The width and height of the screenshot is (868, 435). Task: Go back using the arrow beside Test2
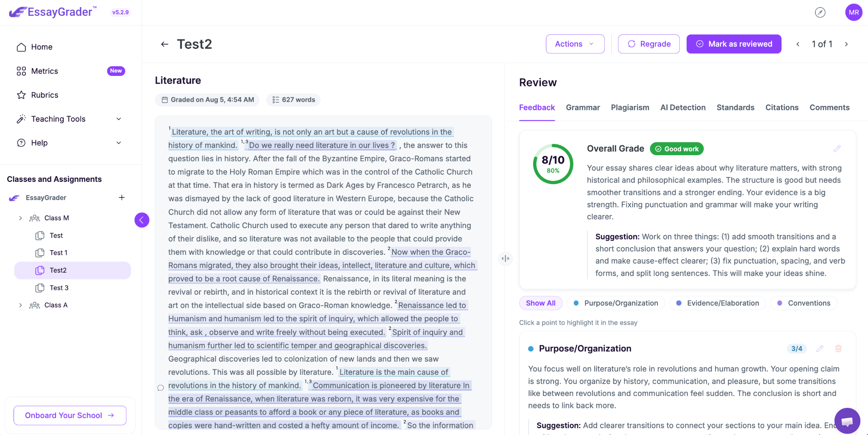pyautogui.click(x=164, y=44)
